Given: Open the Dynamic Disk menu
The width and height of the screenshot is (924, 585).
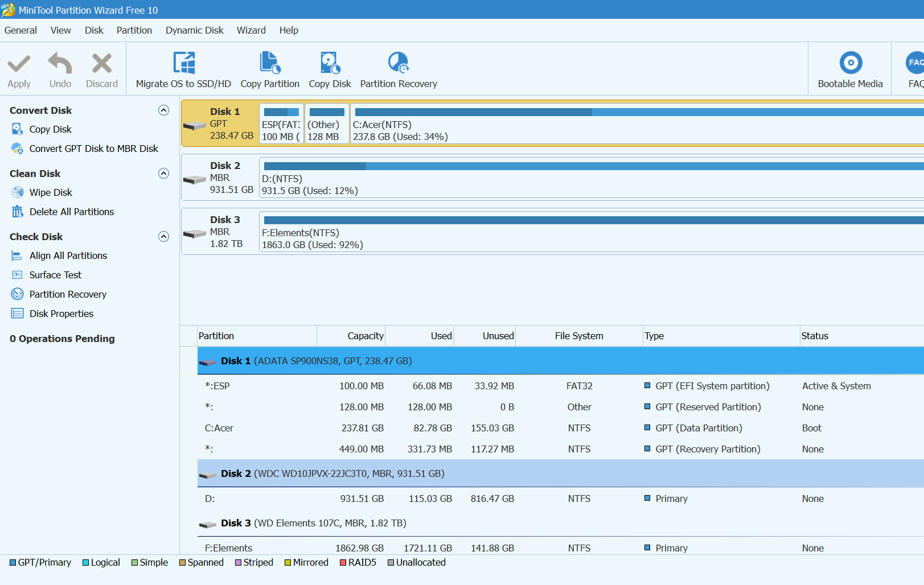Looking at the screenshot, I should [x=195, y=30].
